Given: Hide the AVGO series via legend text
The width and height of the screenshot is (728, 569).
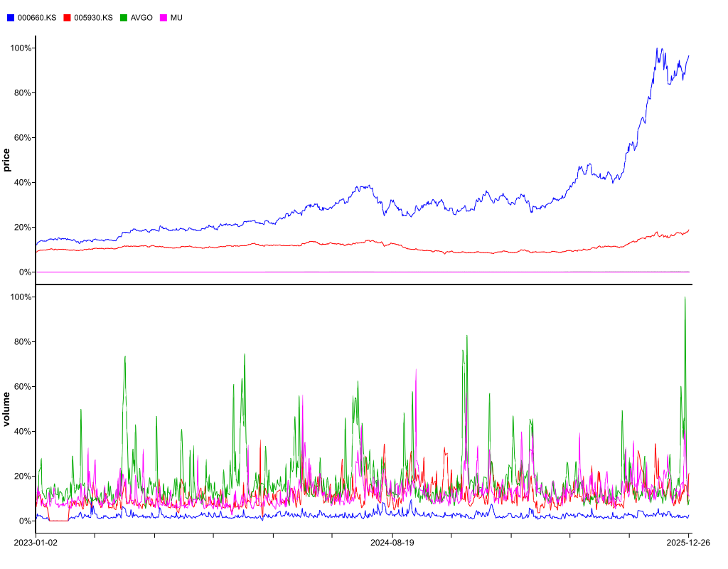Looking at the screenshot, I should tap(141, 17).
